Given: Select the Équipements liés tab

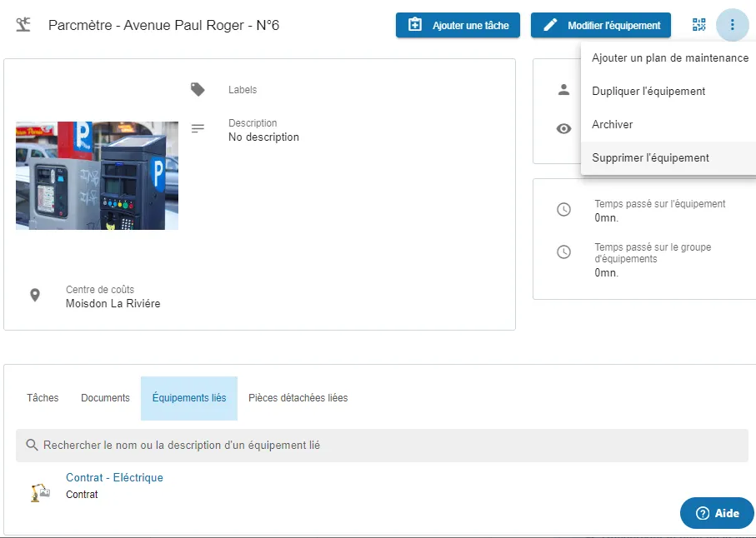Looking at the screenshot, I should 189,398.
